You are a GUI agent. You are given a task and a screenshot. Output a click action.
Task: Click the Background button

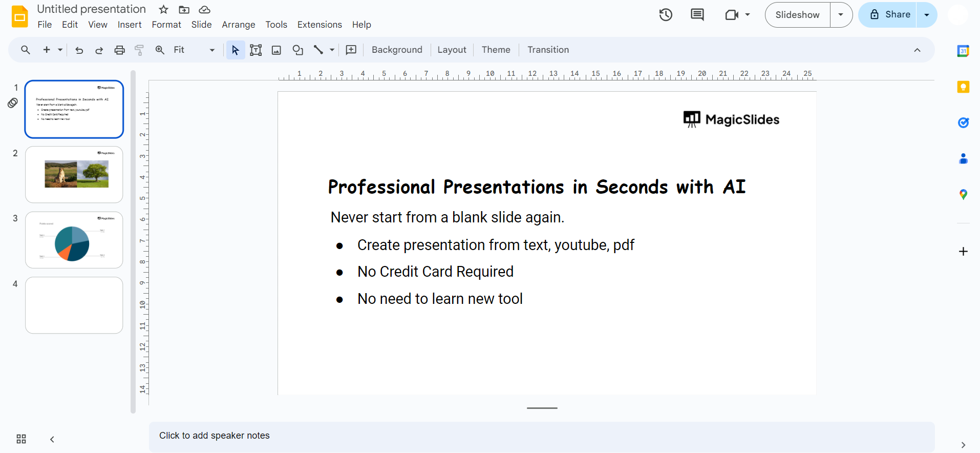click(x=397, y=50)
